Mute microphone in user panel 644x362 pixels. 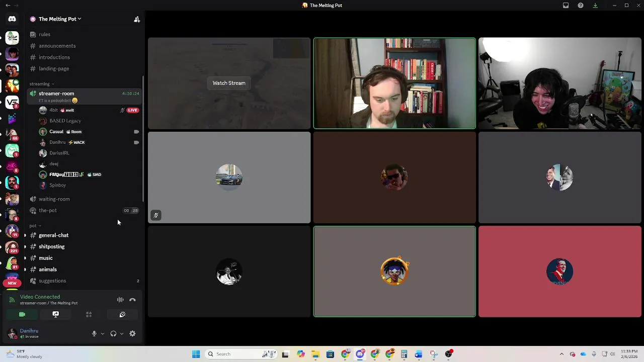coord(94,333)
